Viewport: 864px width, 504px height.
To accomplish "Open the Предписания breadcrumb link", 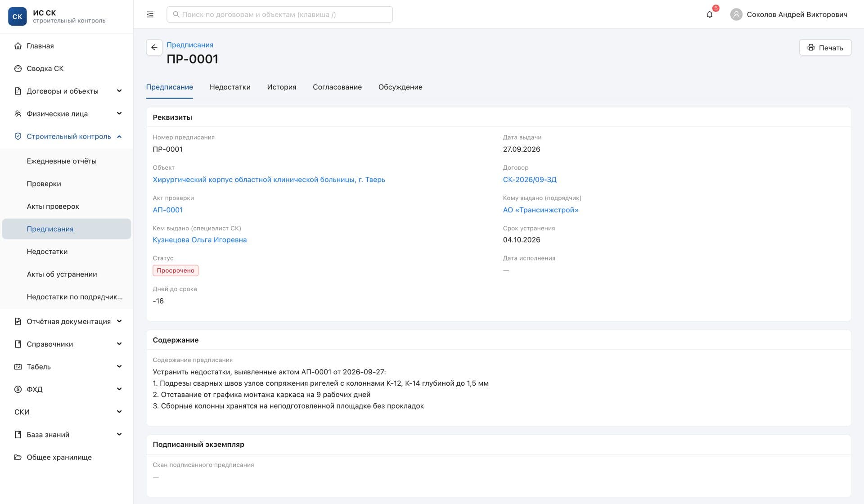I will click(x=190, y=45).
